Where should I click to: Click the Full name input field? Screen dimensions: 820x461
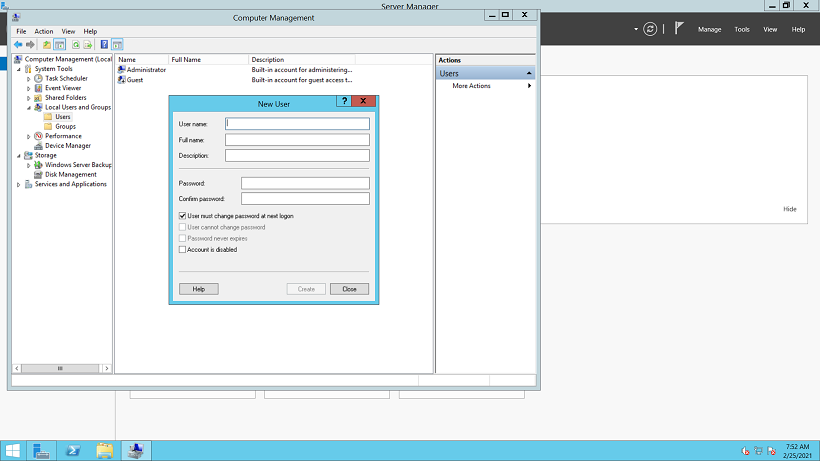(x=297, y=140)
